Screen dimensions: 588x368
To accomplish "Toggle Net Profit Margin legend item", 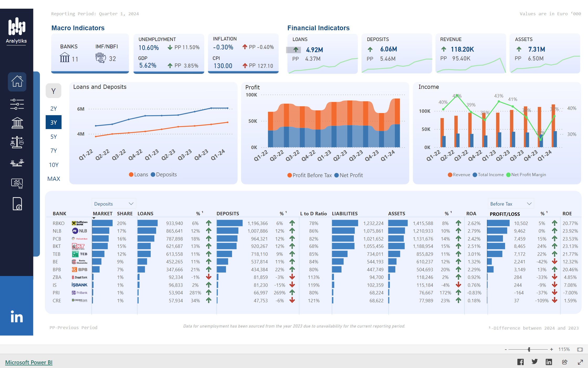I will tap(526, 175).
